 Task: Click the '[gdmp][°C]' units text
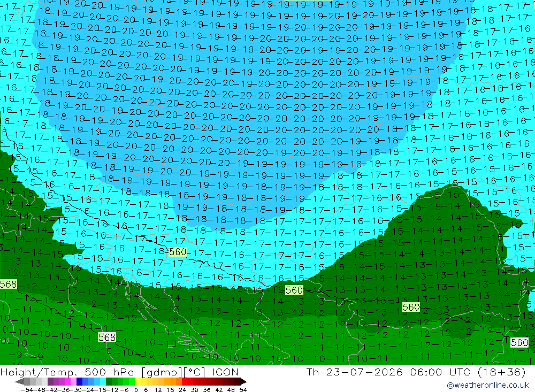tap(173, 372)
